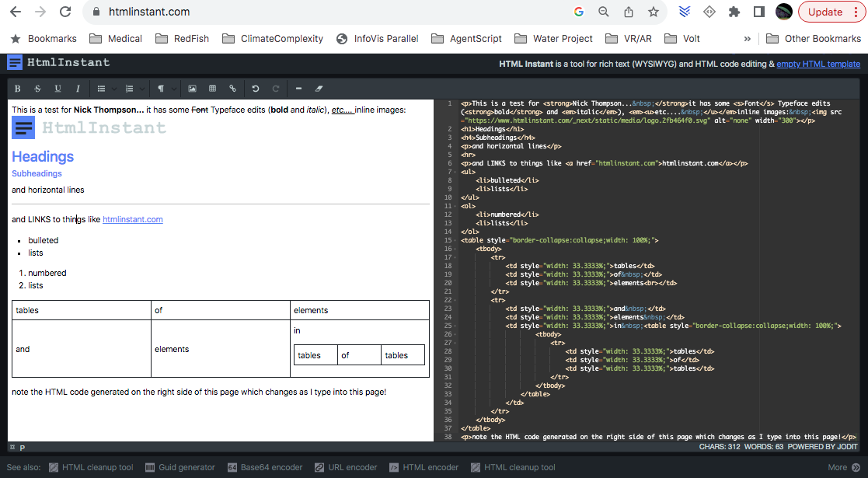868x478 pixels.
Task: Go forward in the browser
Action: click(x=40, y=12)
